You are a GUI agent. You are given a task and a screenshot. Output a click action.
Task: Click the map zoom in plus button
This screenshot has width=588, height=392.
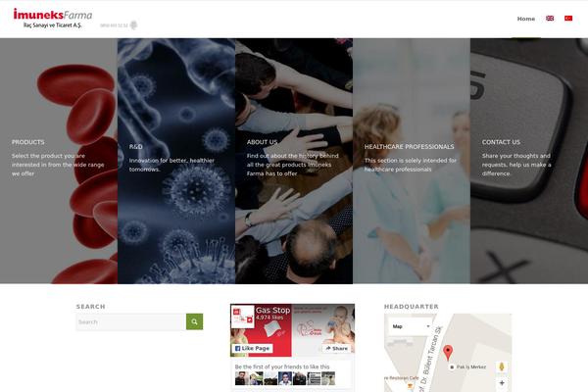pos(502,383)
